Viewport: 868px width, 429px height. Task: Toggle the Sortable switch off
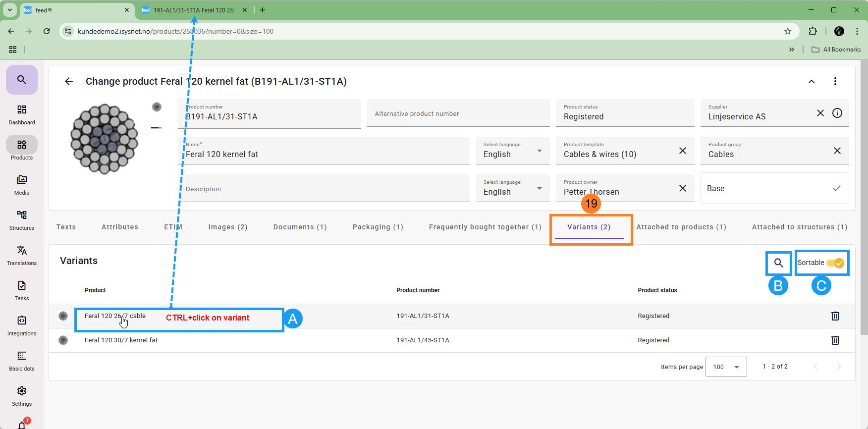835,263
